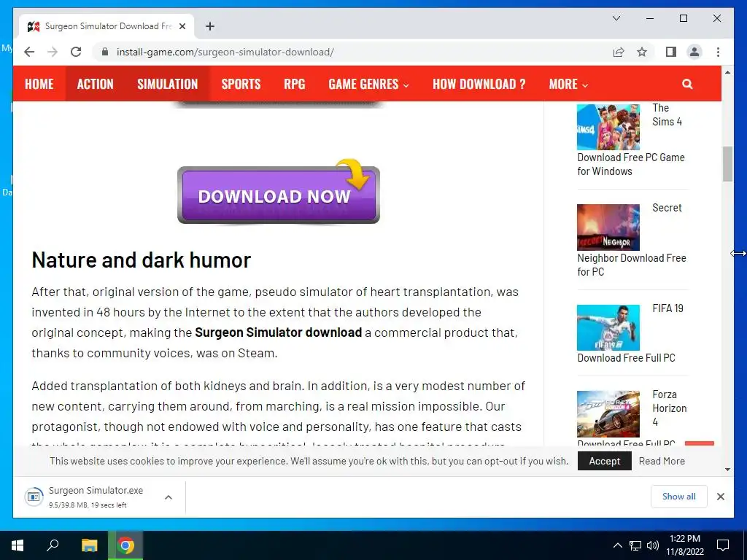The height and width of the screenshot is (560, 747).
Task: Open Secret Neighbor Download Free link
Action: [x=632, y=265]
